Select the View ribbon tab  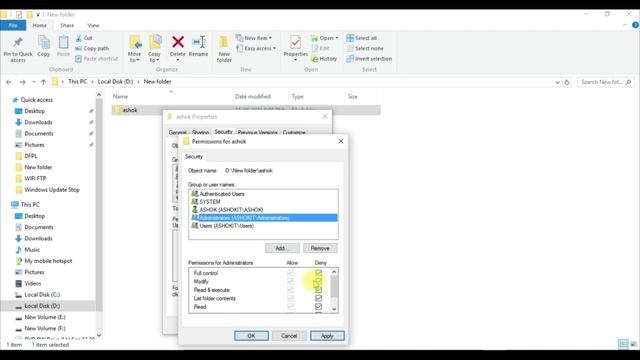tap(93, 25)
